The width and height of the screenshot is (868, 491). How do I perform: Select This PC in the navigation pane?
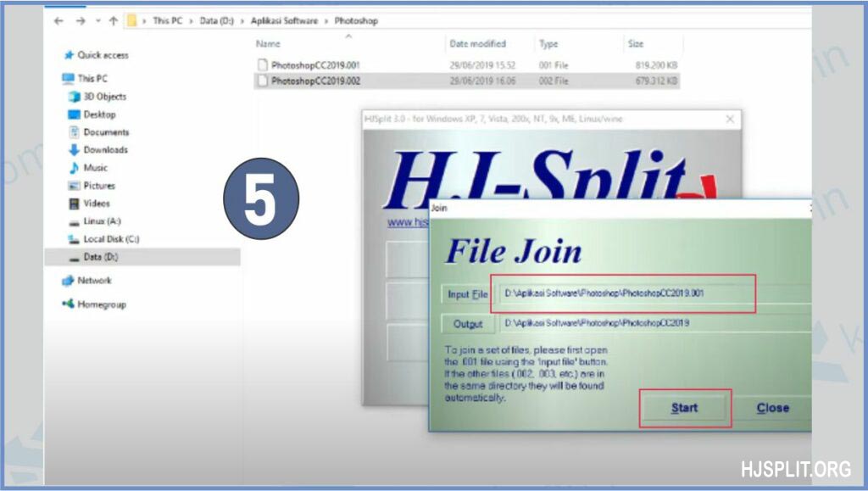click(x=92, y=79)
